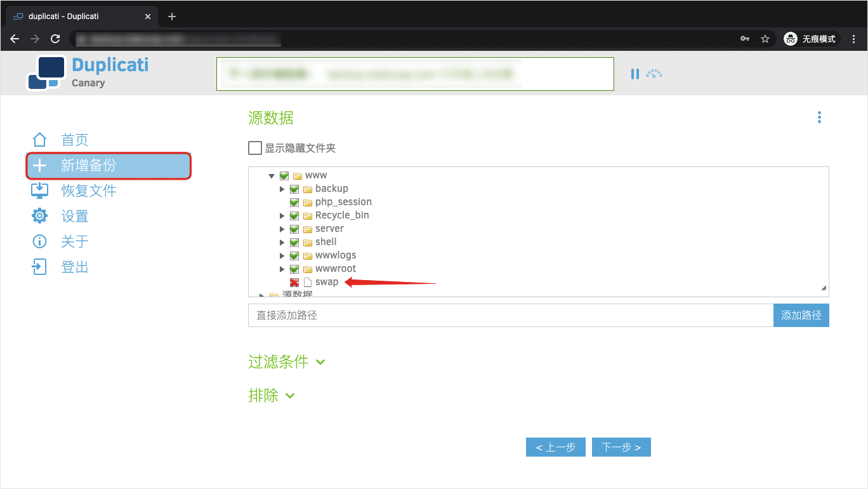Select the Recycle_bin folder name
The image size is (868, 489).
pyautogui.click(x=342, y=215)
